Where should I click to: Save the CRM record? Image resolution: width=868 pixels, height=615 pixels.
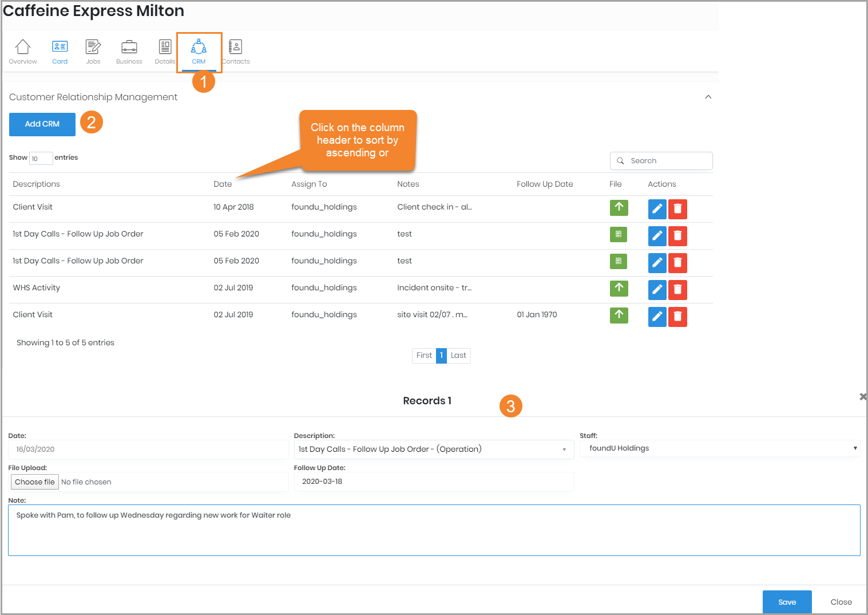coord(787,602)
